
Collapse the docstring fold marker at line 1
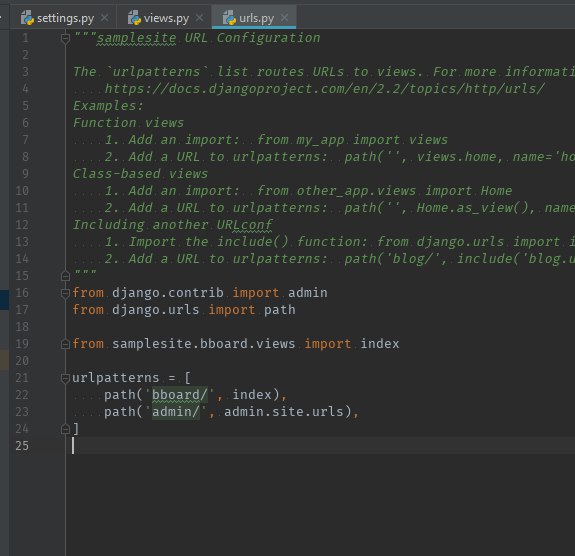pos(65,38)
